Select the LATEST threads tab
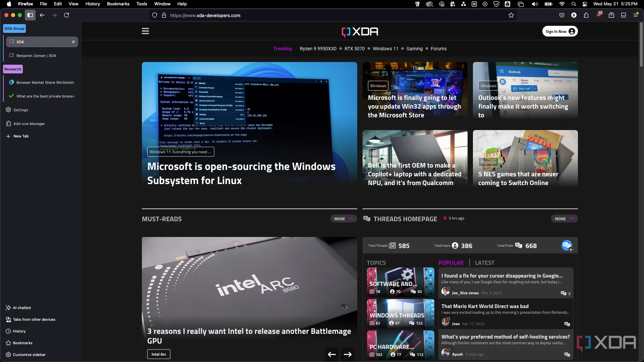This screenshot has height=362, width=644. pos(485,263)
